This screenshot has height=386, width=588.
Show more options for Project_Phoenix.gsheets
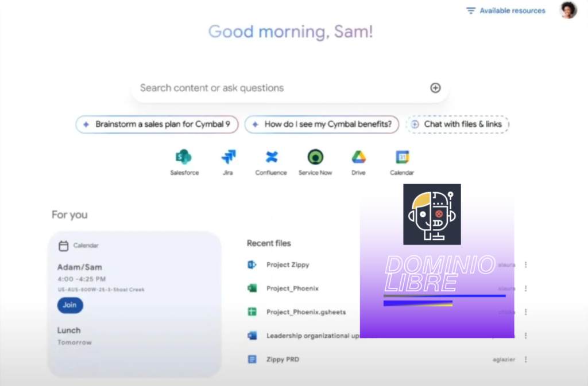pos(525,312)
